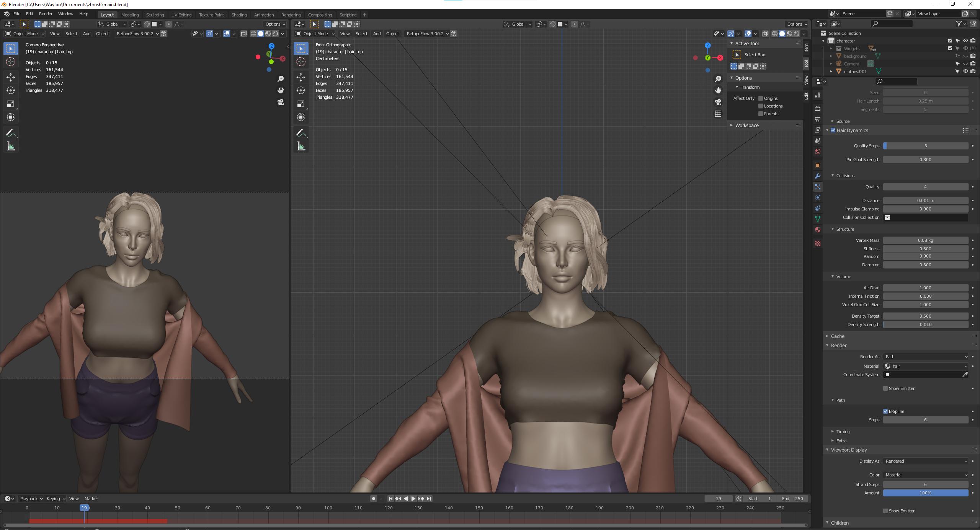Viewport: 980px width, 530px height.
Task: Hide clothes.001 with the eye icon
Action: click(x=965, y=72)
